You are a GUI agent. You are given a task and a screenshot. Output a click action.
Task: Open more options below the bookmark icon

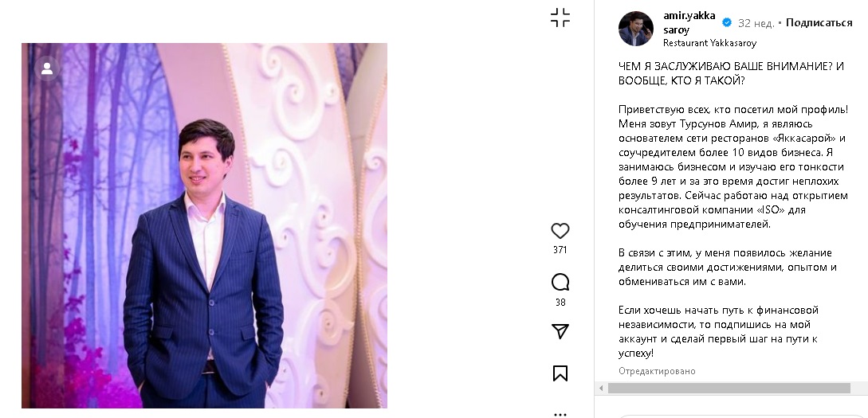click(x=560, y=413)
